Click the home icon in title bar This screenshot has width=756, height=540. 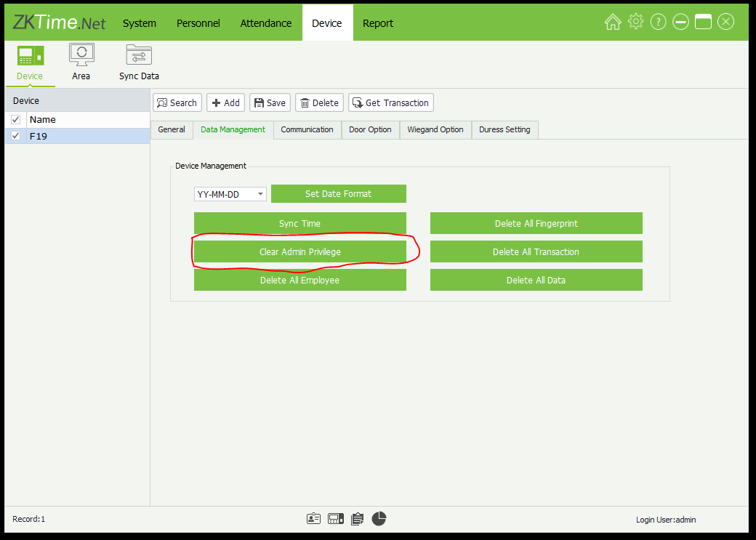click(x=613, y=22)
